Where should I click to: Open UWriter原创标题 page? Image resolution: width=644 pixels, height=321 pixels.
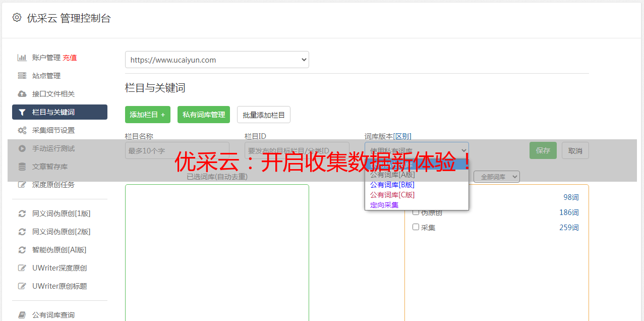click(x=60, y=286)
